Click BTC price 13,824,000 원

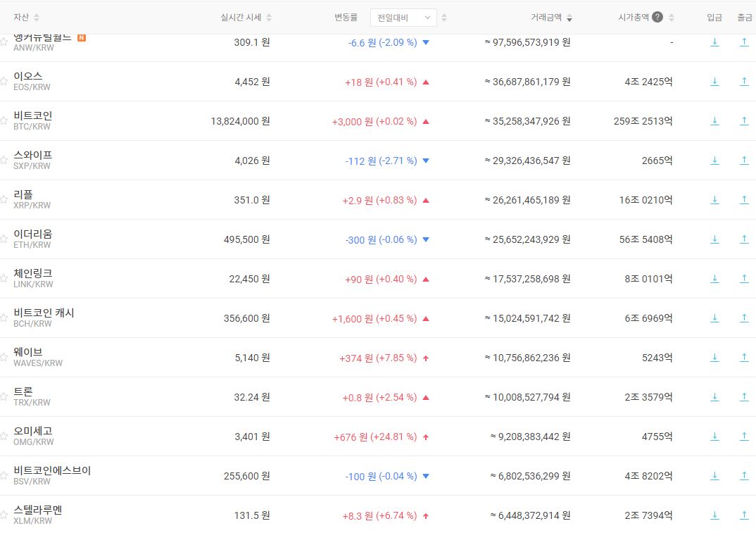240,121
